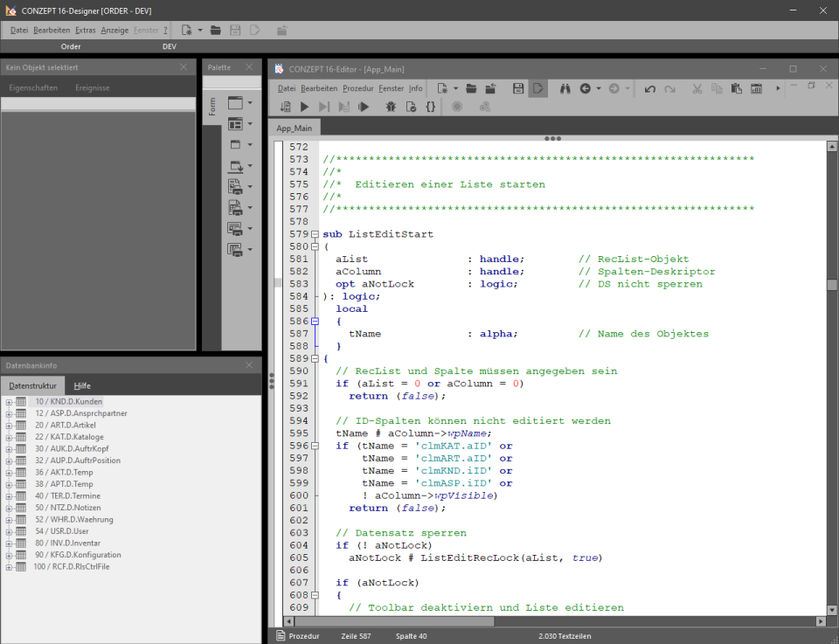Select the last print table icon in Palette
The image size is (839, 644).
tap(235, 249)
